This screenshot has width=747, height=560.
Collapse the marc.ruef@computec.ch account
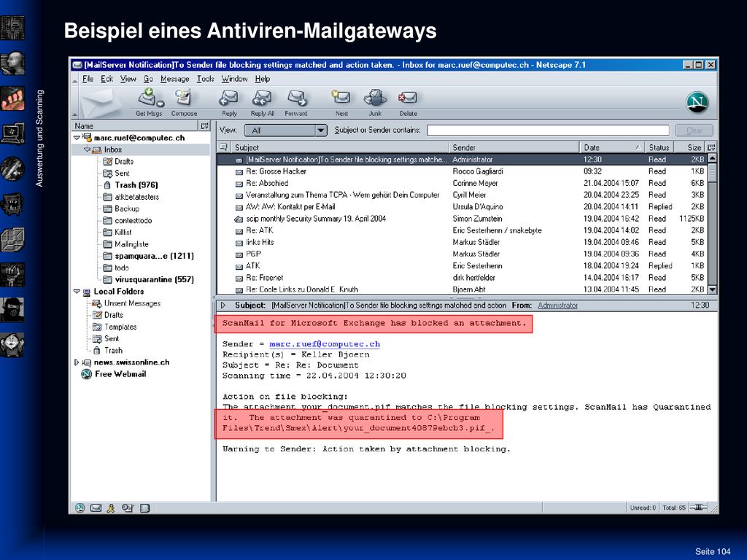pyautogui.click(x=76, y=138)
